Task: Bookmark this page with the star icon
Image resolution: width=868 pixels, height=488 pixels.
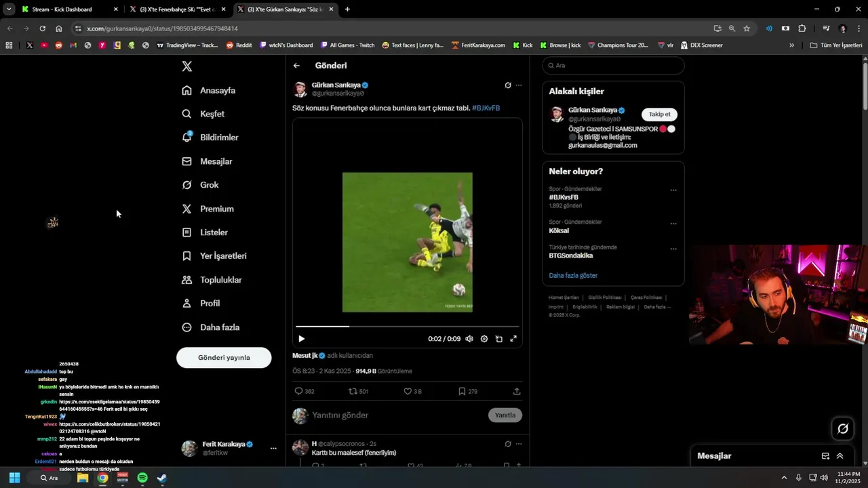Action: click(x=747, y=28)
